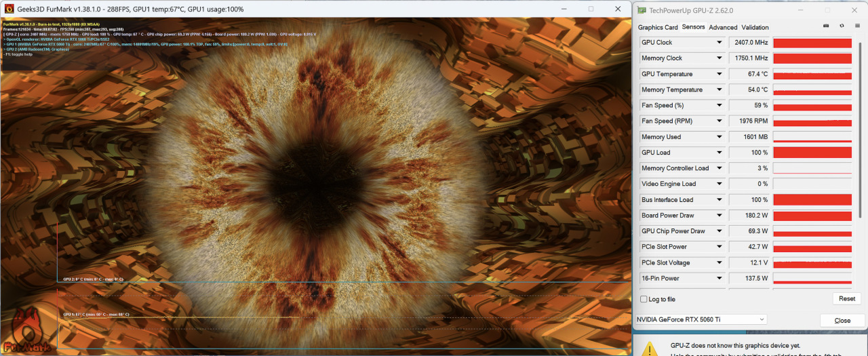Open the Memory Controller Load dropdown
This screenshot has height=356, width=868.
[719, 168]
